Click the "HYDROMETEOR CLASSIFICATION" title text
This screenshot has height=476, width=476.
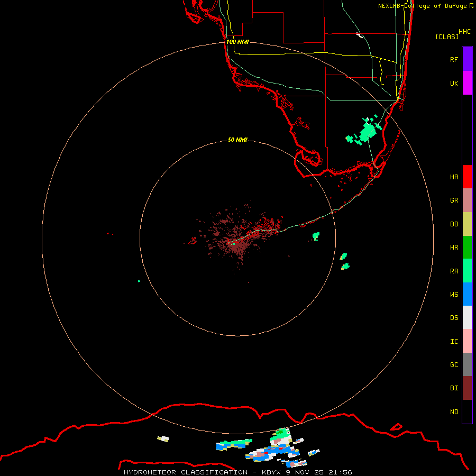(186, 472)
